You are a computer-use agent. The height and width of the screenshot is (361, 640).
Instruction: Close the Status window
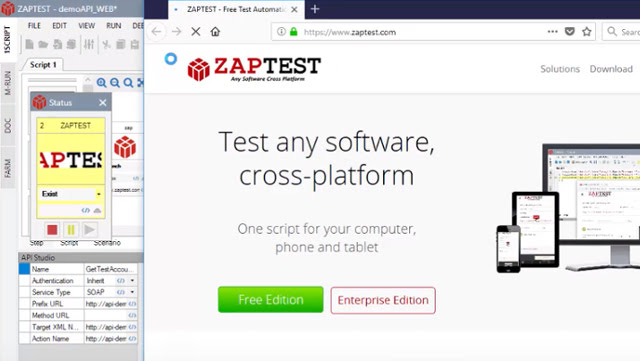(102, 103)
